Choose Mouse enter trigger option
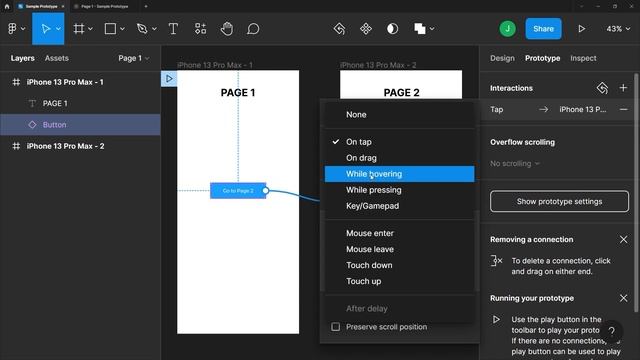The height and width of the screenshot is (360, 640). coord(399,233)
